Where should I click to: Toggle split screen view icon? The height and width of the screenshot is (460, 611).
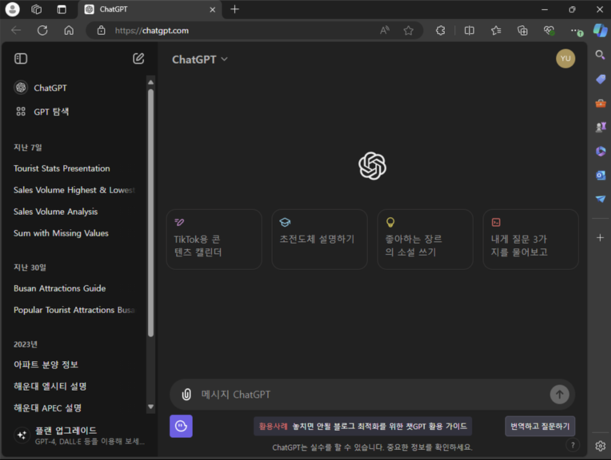point(470,30)
